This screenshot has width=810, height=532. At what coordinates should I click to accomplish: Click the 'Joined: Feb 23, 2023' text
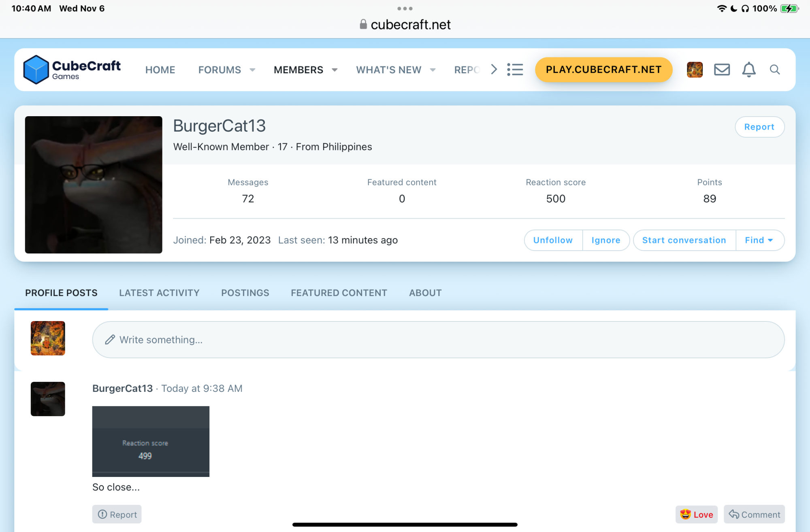pyautogui.click(x=222, y=240)
